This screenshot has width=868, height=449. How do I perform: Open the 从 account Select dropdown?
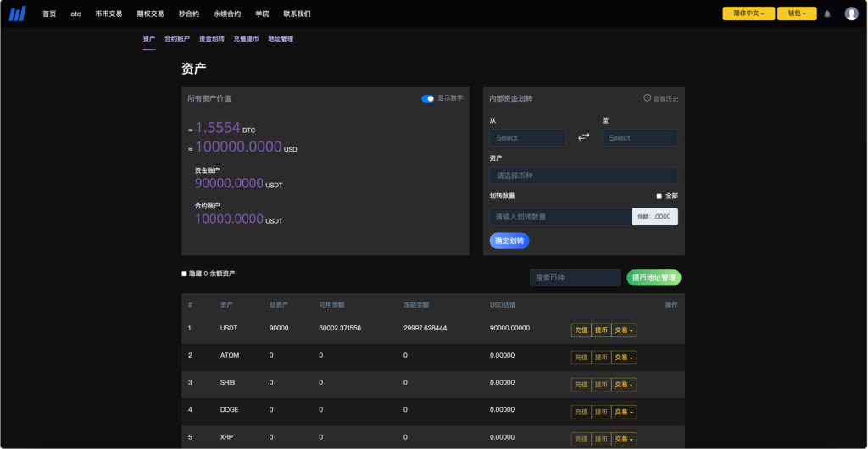pos(526,137)
